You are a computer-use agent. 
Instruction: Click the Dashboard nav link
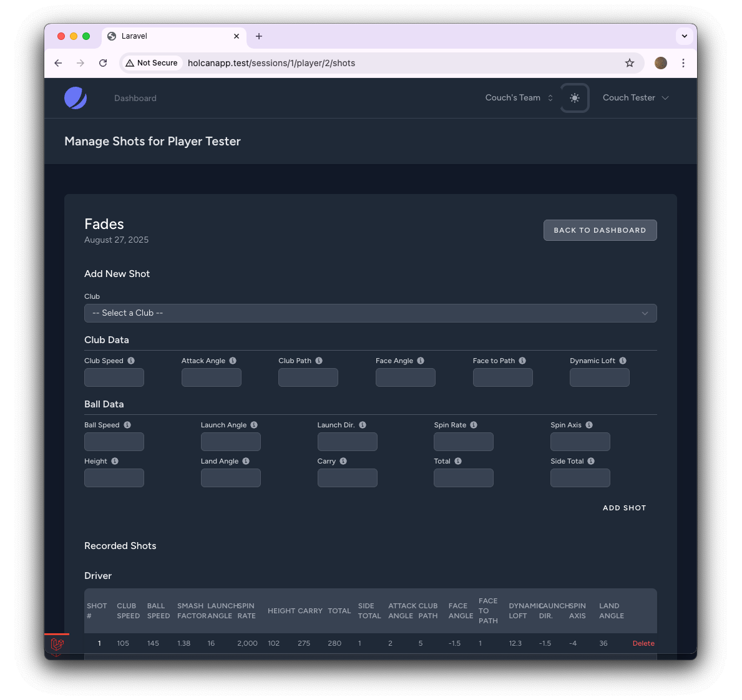[x=135, y=98]
